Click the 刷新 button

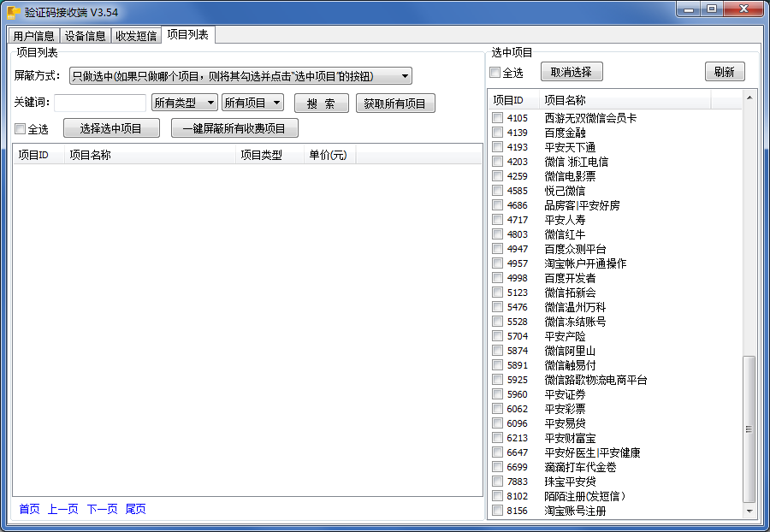(725, 72)
